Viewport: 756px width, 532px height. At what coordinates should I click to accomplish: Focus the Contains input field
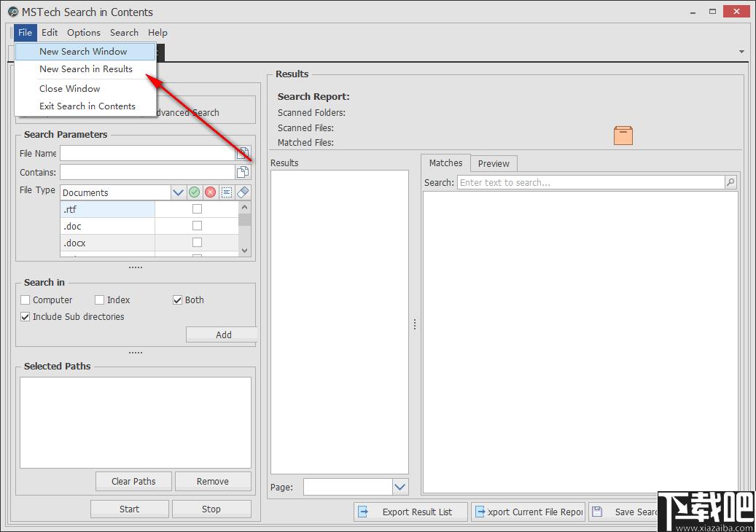coord(147,172)
